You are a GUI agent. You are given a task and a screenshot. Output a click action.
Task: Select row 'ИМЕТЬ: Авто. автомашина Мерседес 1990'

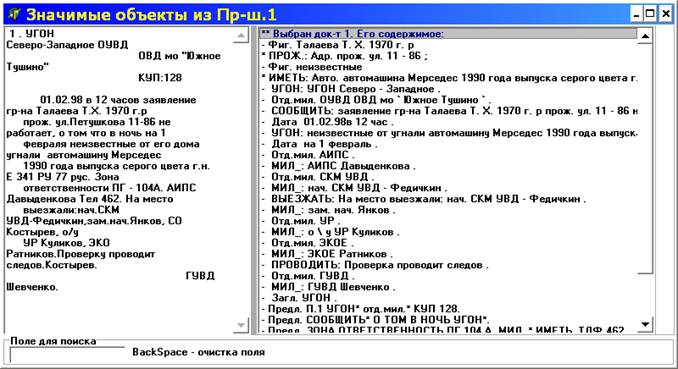[448, 78]
